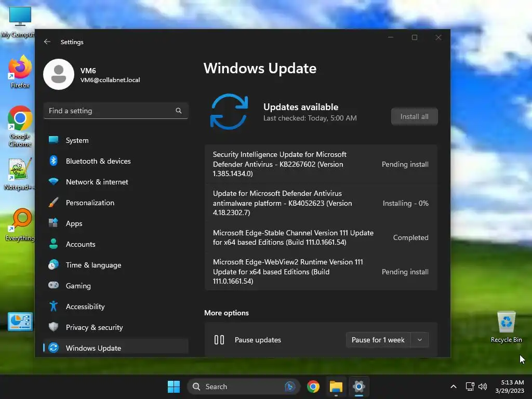Viewport: 532px width, 399px height.
Task: Select the Recycle Bin desktop icon
Action: 506,327
